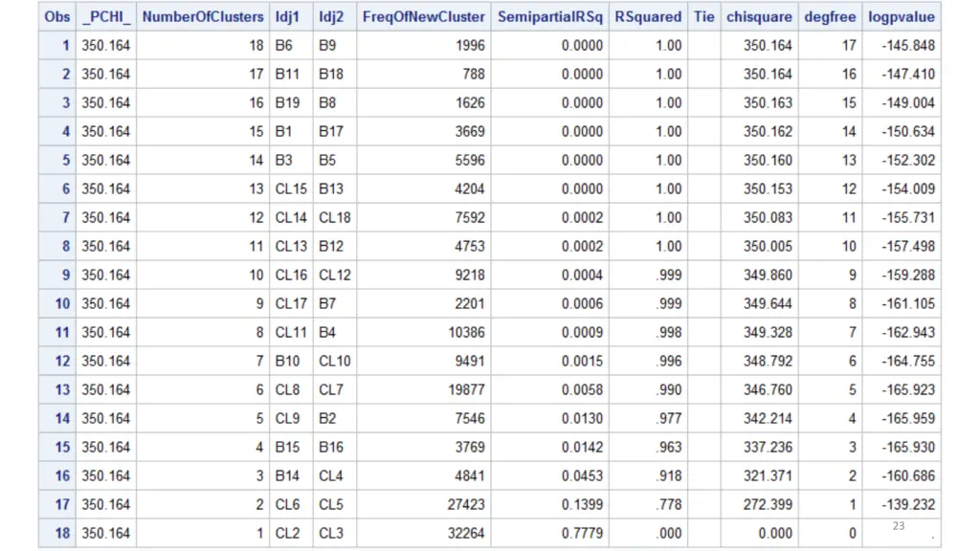Select frequency value 7546
980x551 pixels.
(470, 419)
